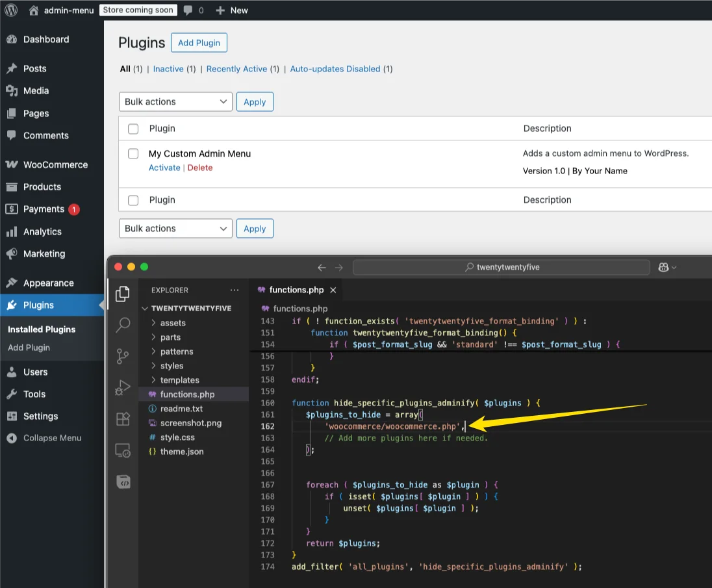The height and width of the screenshot is (588, 712).
Task: Delete My Custom Admin Menu plugin
Action: [x=200, y=168]
